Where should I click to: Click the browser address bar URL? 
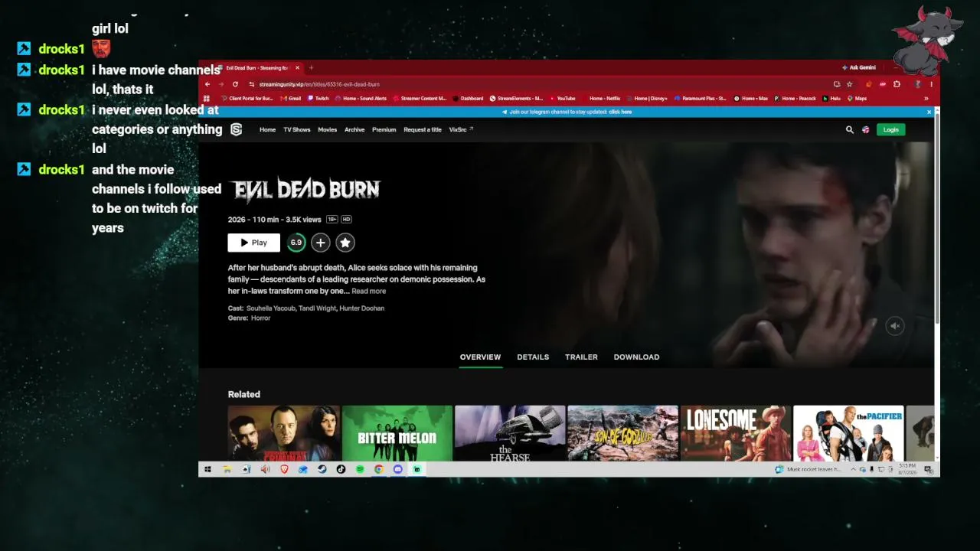coord(319,84)
